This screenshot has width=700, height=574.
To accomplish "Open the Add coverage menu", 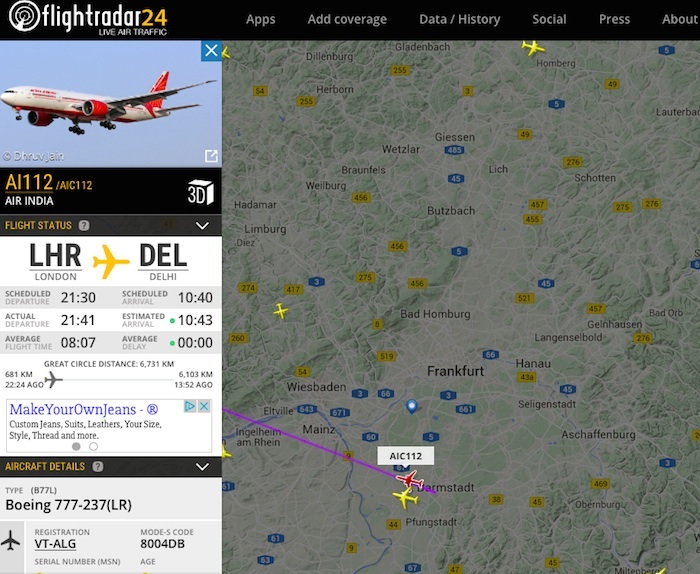I will click(x=347, y=19).
